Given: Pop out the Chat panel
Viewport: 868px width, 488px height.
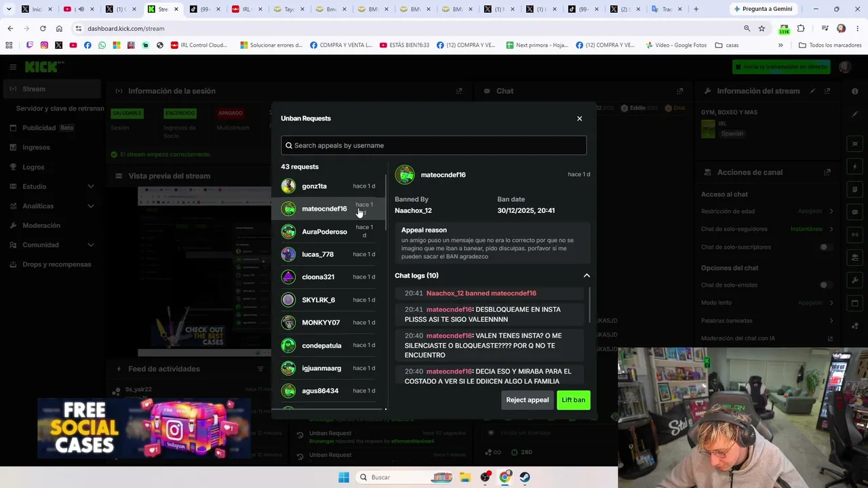Looking at the screenshot, I should coord(679,91).
